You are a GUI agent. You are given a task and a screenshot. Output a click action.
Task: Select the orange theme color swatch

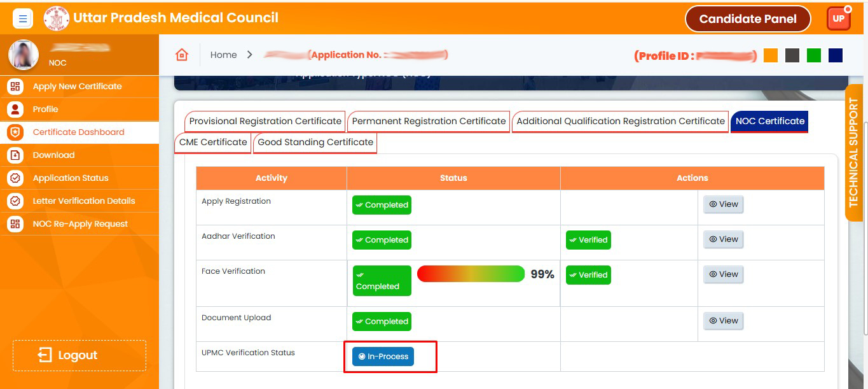coord(770,55)
